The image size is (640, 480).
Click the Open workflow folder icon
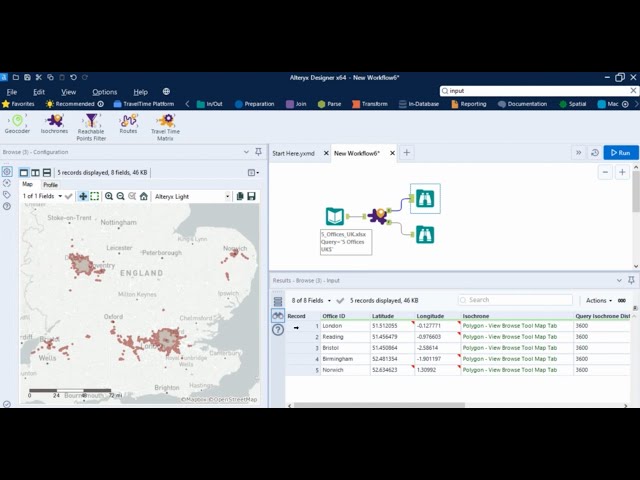(16, 77)
